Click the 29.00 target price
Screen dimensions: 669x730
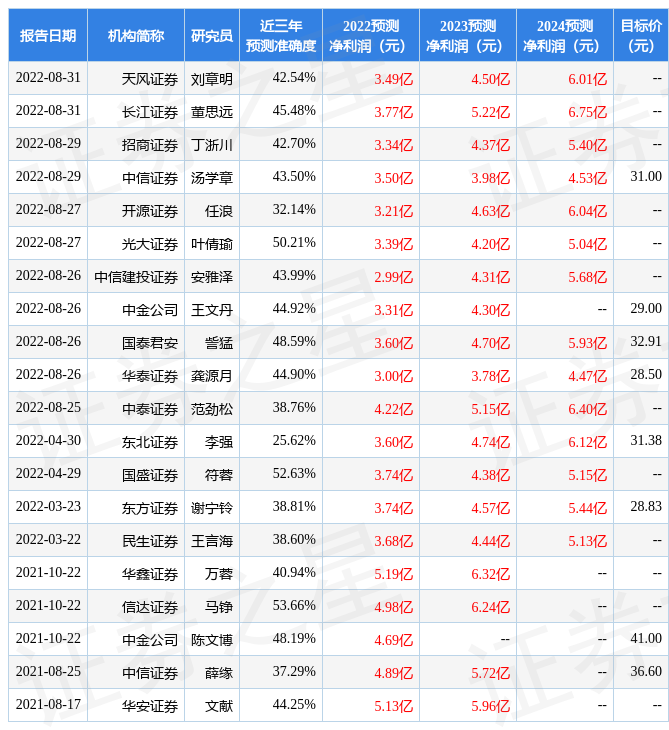click(646, 309)
